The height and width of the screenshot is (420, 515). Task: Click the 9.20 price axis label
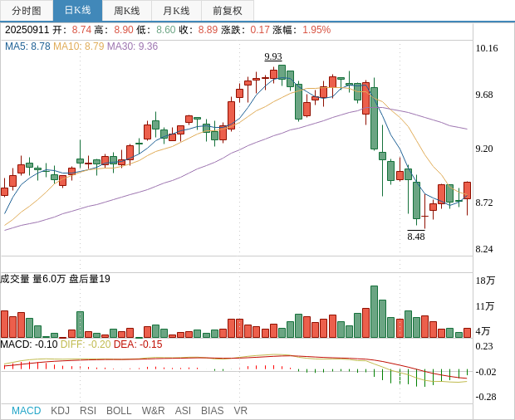click(x=484, y=149)
